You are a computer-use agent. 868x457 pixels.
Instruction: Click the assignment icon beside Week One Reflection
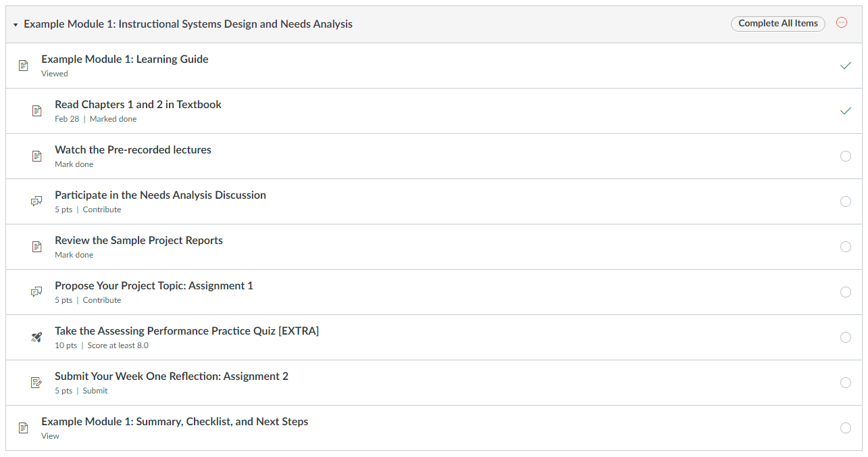pos(36,382)
